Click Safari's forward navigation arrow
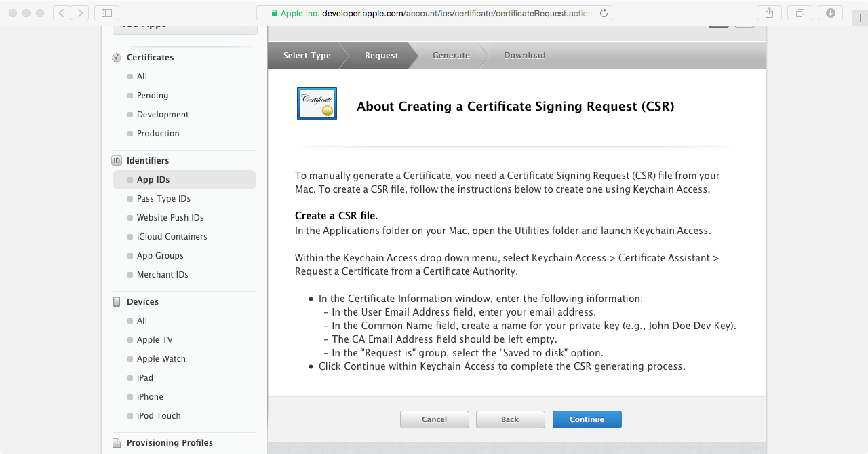The image size is (868, 454). tap(80, 13)
